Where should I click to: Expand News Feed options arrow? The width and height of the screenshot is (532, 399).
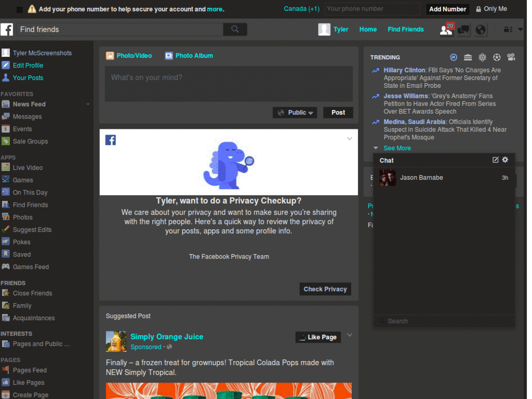88,104
